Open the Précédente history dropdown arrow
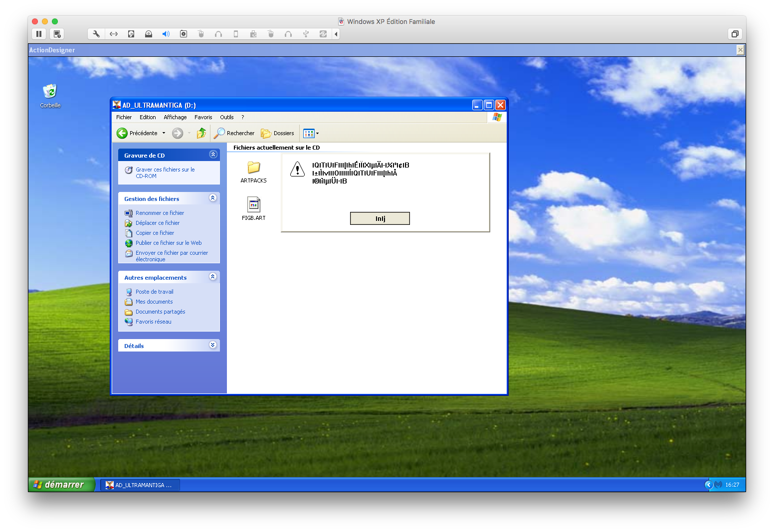 coord(164,133)
